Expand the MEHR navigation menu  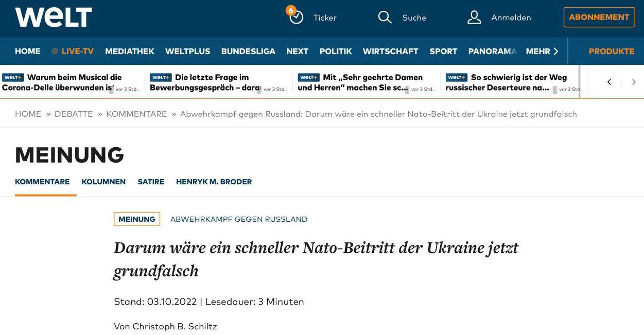(x=542, y=51)
